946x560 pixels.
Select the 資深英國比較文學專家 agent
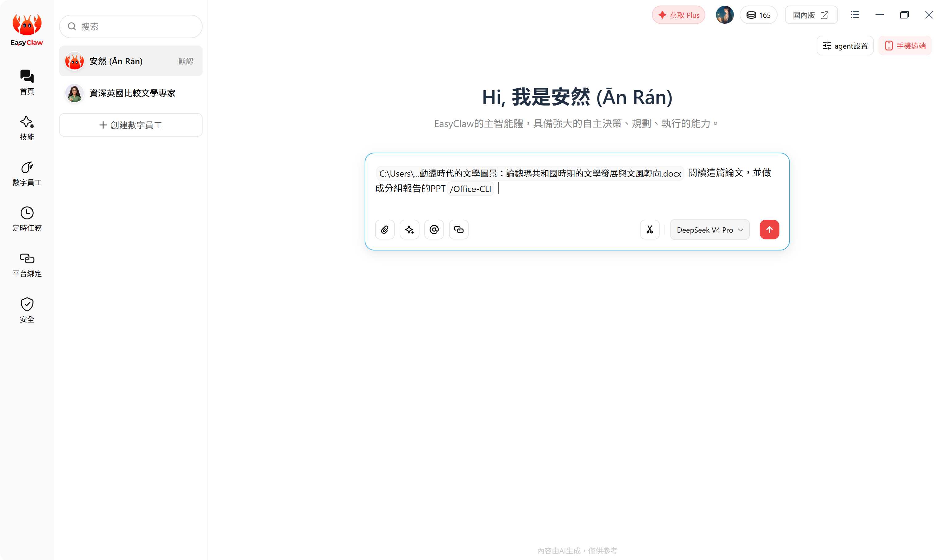(131, 93)
